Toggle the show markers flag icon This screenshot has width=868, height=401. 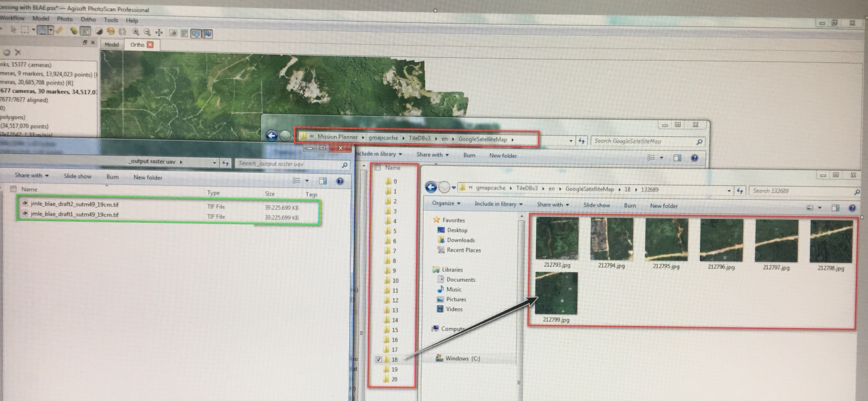tap(208, 33)
